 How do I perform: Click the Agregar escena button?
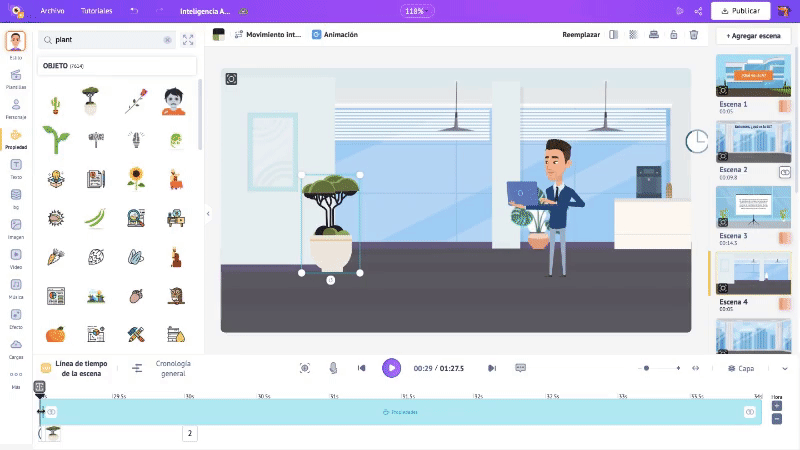click(x=753, y=35)
